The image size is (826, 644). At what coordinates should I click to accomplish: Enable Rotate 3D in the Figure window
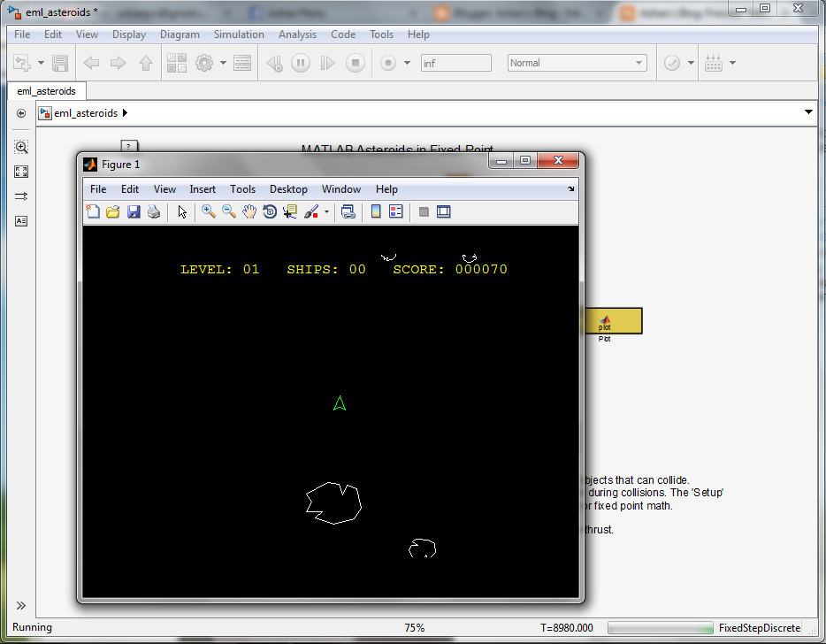pyautogui.click(x=270, y=211)
